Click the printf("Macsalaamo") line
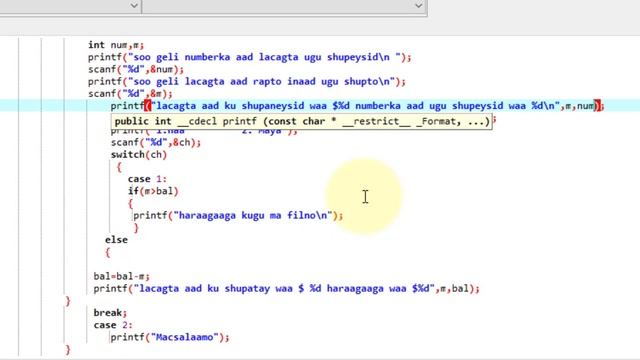The image size is (640, 360). point(170,337)
